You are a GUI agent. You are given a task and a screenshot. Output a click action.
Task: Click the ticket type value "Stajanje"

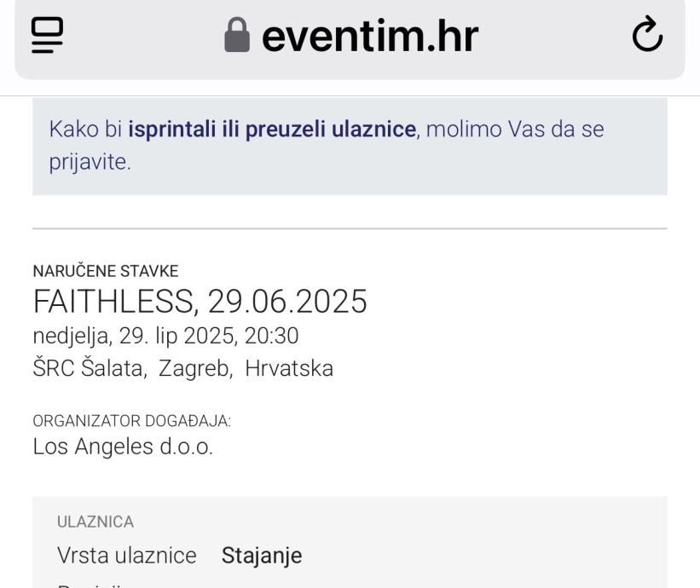[262, 556]
